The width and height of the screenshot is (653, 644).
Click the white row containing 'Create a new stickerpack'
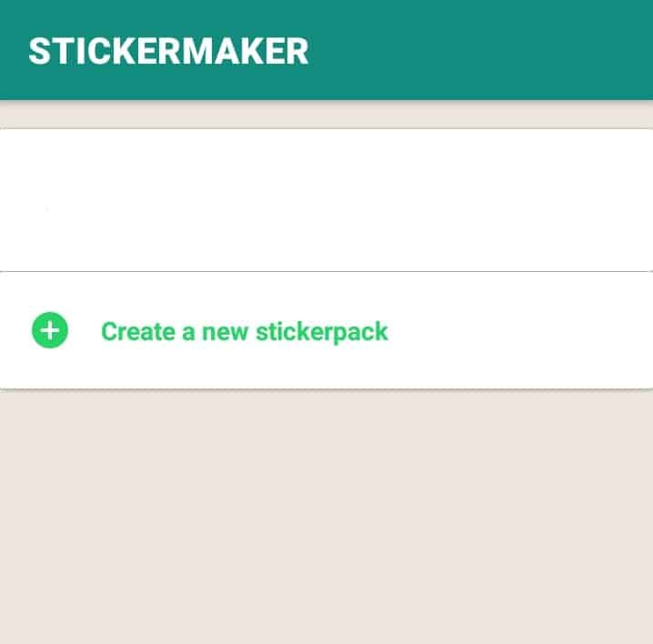pyautogui.click(x=326, y=330)
